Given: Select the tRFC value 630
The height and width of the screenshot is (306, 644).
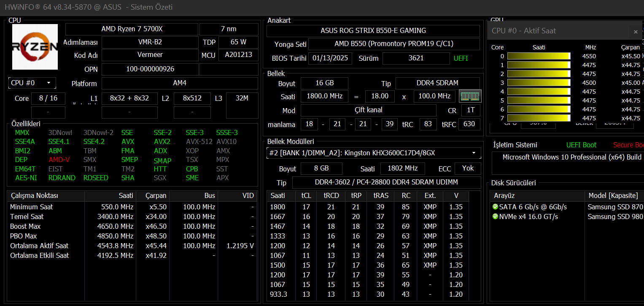Looking at the screenshot, I should pyautogui.click(x=469, y=124).
